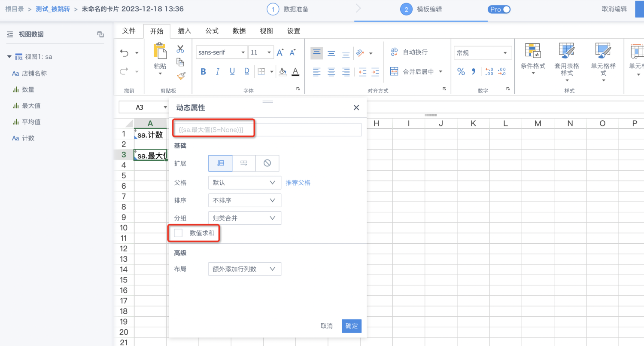Click the undo arrow icon
The image size is (644, 346).
click(x=125, y=53)
